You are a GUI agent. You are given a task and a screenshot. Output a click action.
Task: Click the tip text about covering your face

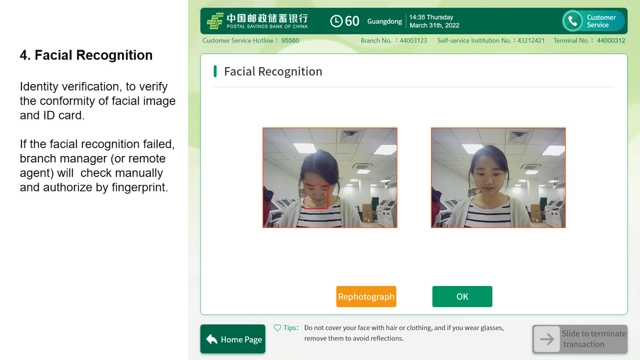coord(404,333)
